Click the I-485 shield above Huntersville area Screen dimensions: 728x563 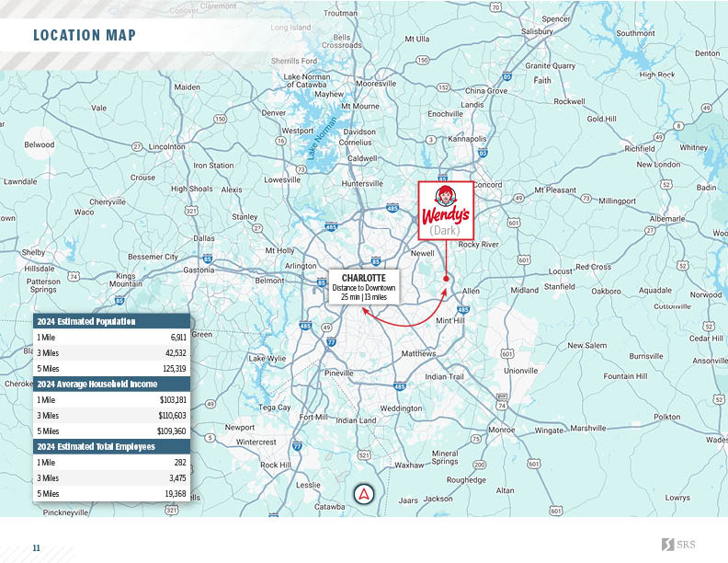pos(392,207)
